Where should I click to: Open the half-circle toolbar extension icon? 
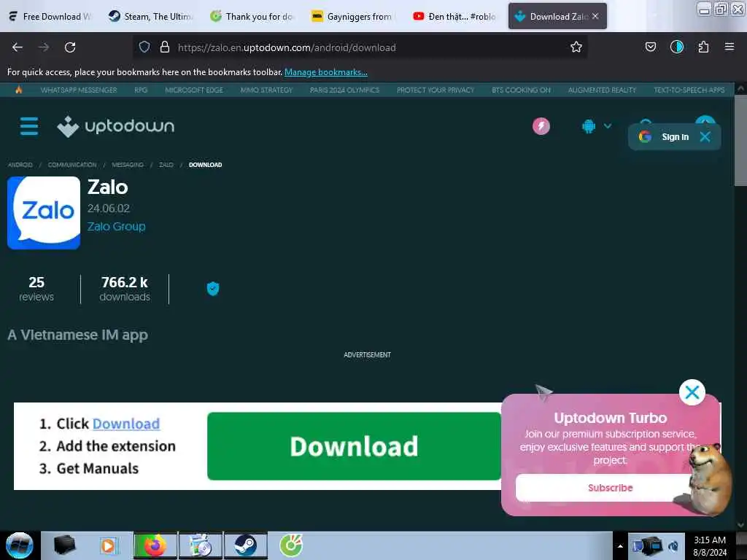click(x=676, y=47)
